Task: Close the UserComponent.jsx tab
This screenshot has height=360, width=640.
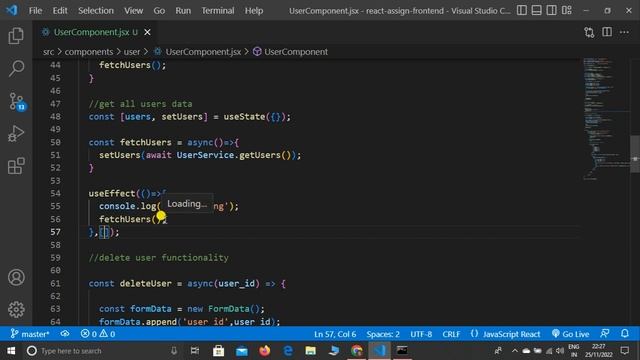Action: [147, 32]
